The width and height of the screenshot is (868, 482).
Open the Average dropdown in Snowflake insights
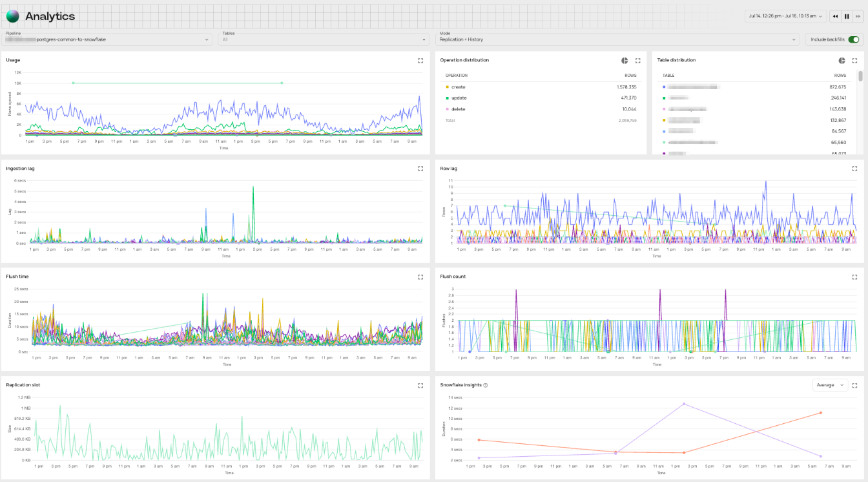click(x=830, y=384)
